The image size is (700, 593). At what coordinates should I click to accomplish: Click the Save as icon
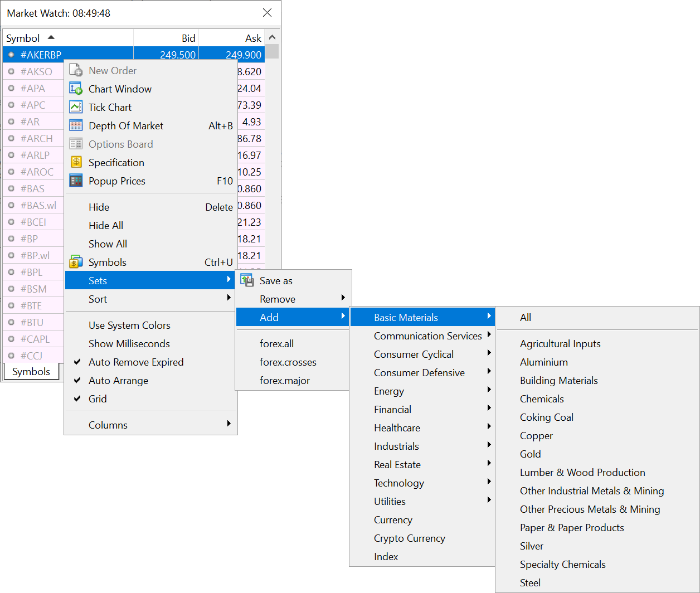pyautogui.click(x=247, y=280)
